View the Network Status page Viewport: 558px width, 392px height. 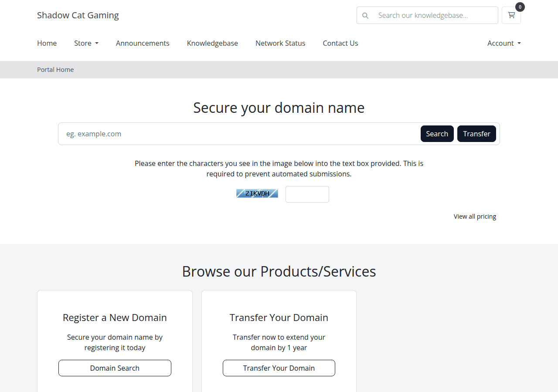pos(280,43)
